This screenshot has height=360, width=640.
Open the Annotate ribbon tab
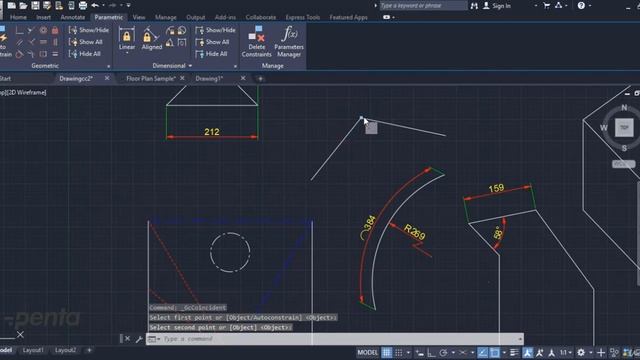point(73,17)
